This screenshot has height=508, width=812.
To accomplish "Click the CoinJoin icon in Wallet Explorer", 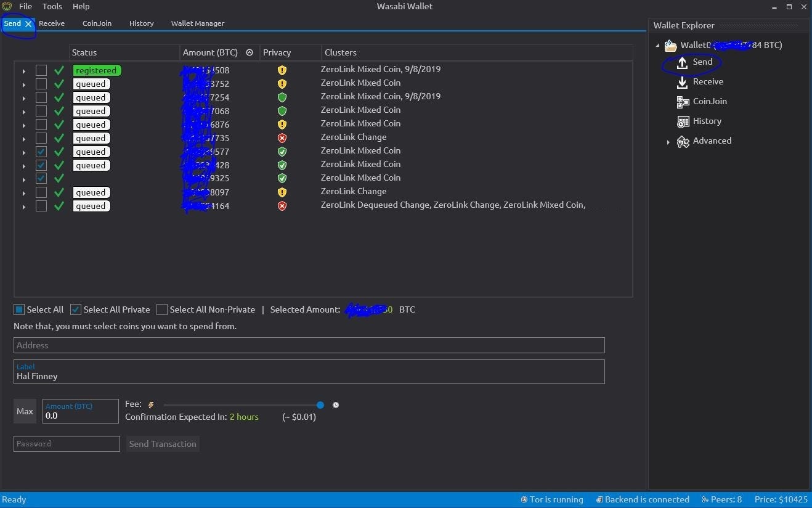I will pos(683,102).
